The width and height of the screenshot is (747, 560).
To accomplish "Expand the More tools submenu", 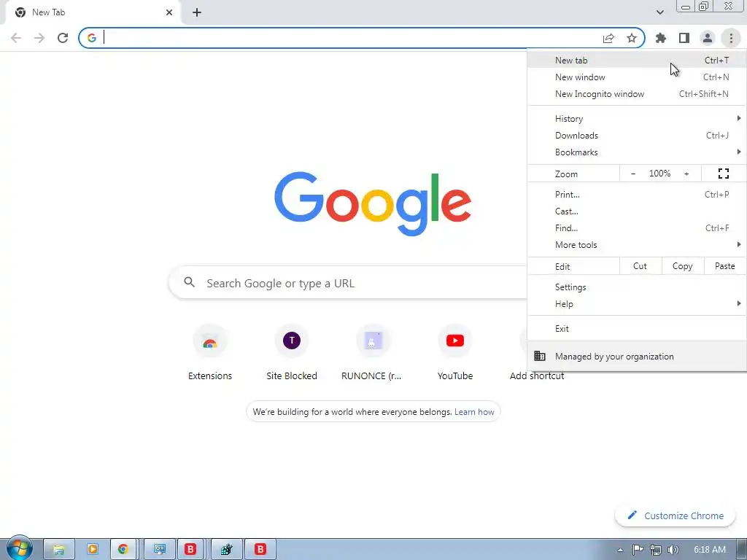I will coord(636,245).
